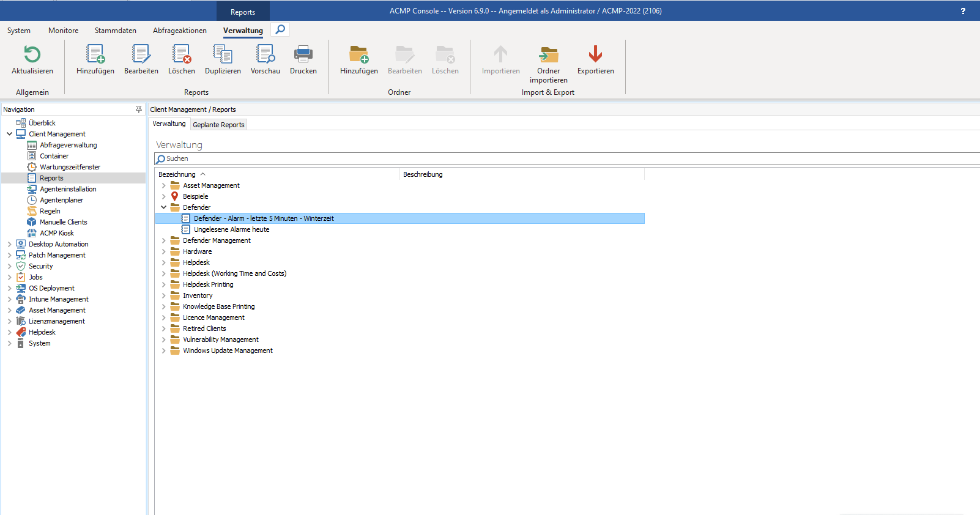Select report Ungelesene Alarme heute

(232, 229)
